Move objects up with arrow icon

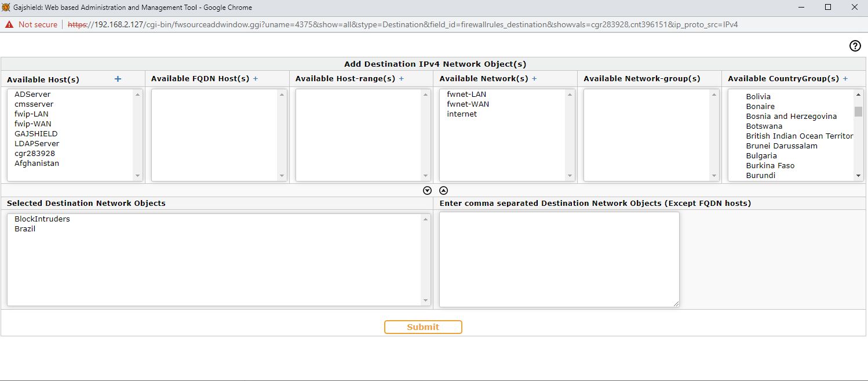coord(444,190)
